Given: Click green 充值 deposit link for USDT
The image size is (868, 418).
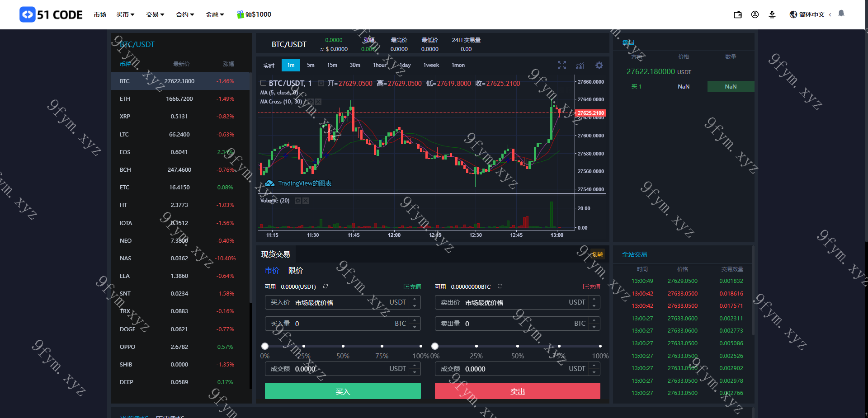Looking at the screenshot, I should (412, 286).
